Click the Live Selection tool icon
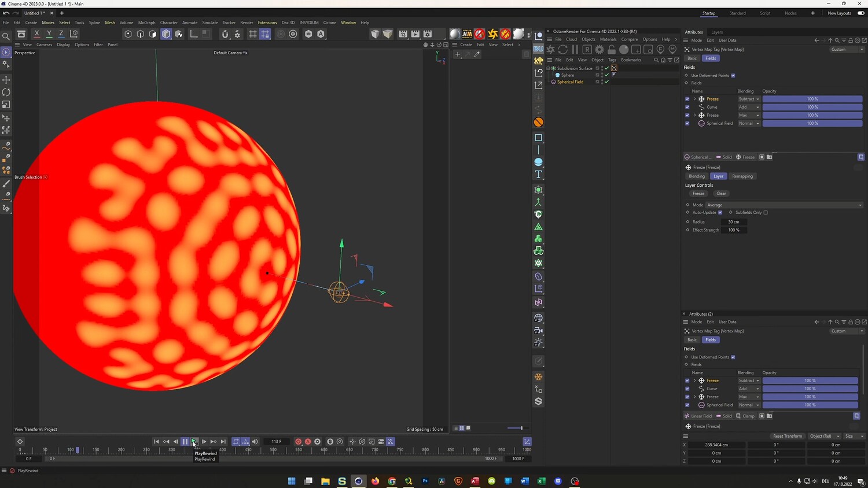Screen dimensions: 868x488 6,53
